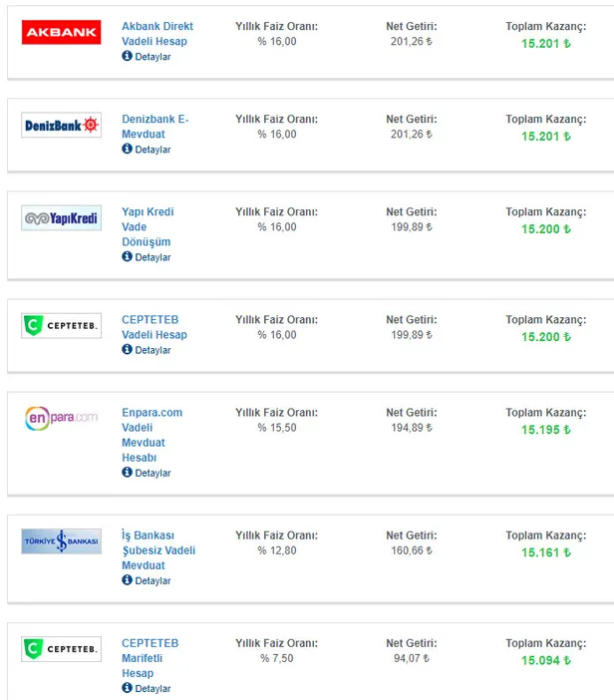This screenshot has height=700, width=614.
Task: Open Akbank Direkt Vadeli Hesap link
Action: [x=156, y=34]
